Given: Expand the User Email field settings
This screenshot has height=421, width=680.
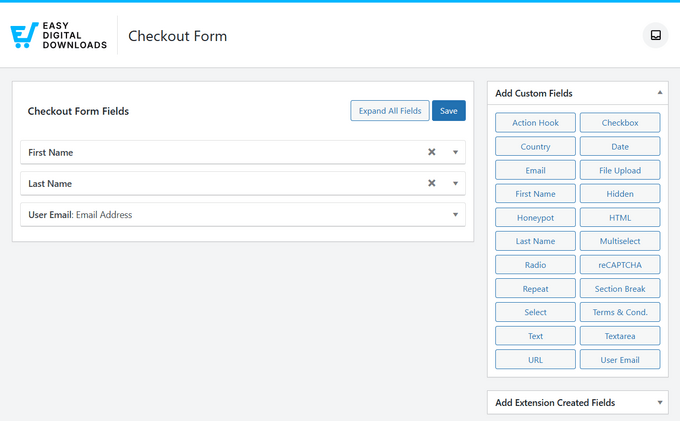Looking at the screenshot, I should (x=455, y=215).
